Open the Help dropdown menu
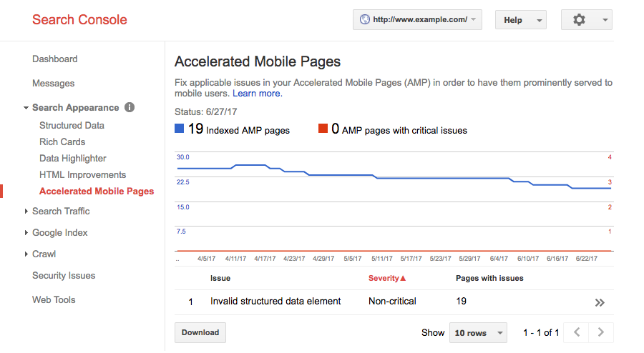This screenshot has width=644, height=353. point(521,20)
